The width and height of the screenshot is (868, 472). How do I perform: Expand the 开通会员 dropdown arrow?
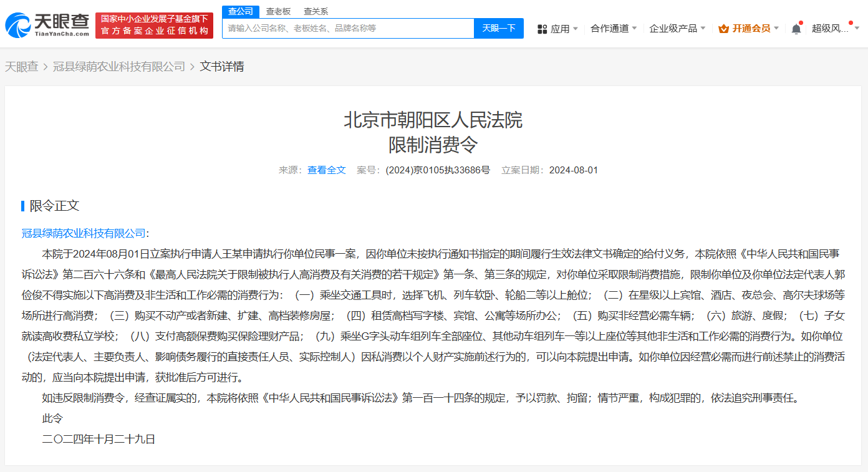pyautogui.click(x=776, y=29)
